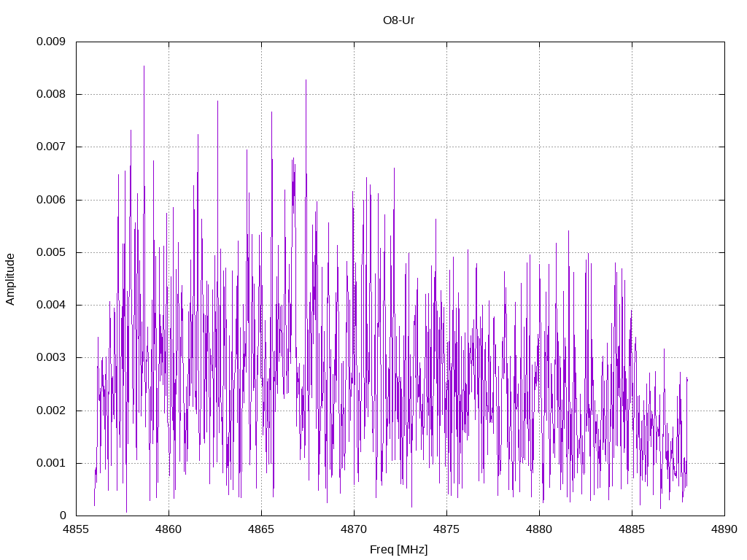Click the plot title 'O8-Ur'
The height and width of the screenshot is (560, 747).
click(x=399, y=20)
